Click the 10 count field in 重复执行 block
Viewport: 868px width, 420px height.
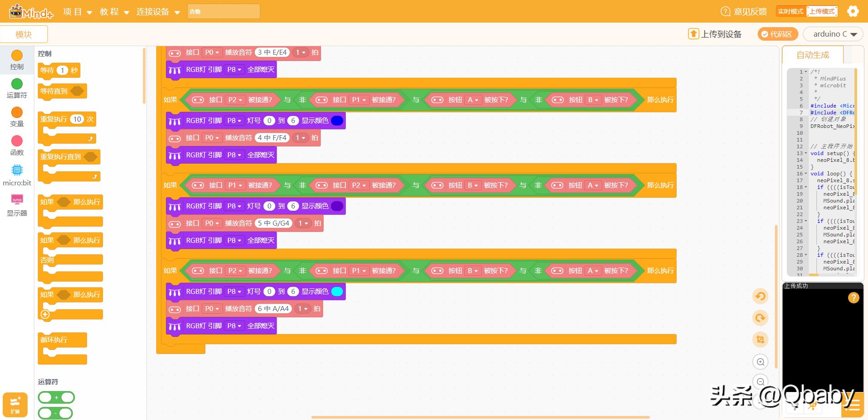click(x=77, y=119)
